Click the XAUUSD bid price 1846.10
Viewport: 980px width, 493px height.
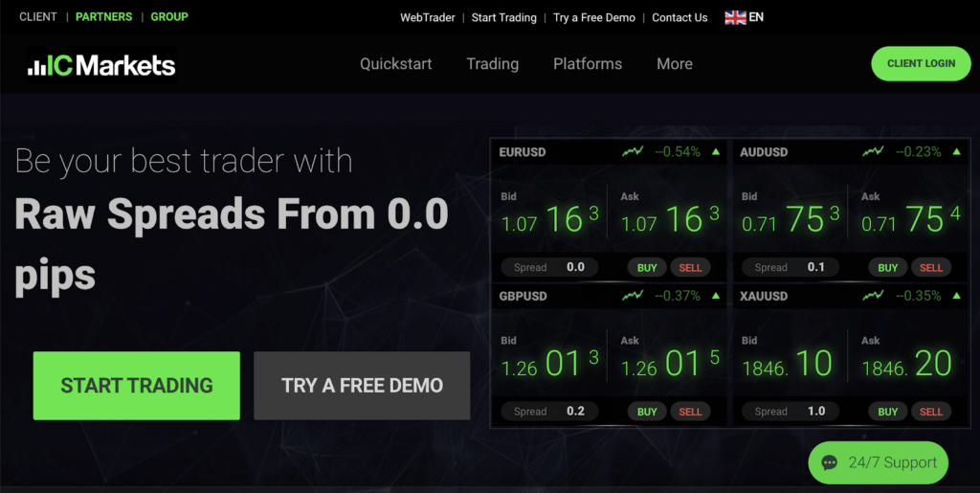tap(787, 364)
